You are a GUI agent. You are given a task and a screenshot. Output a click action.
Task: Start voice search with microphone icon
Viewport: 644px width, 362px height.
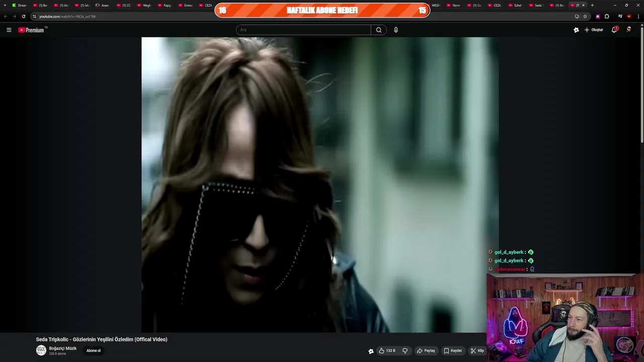pos(396,30)
